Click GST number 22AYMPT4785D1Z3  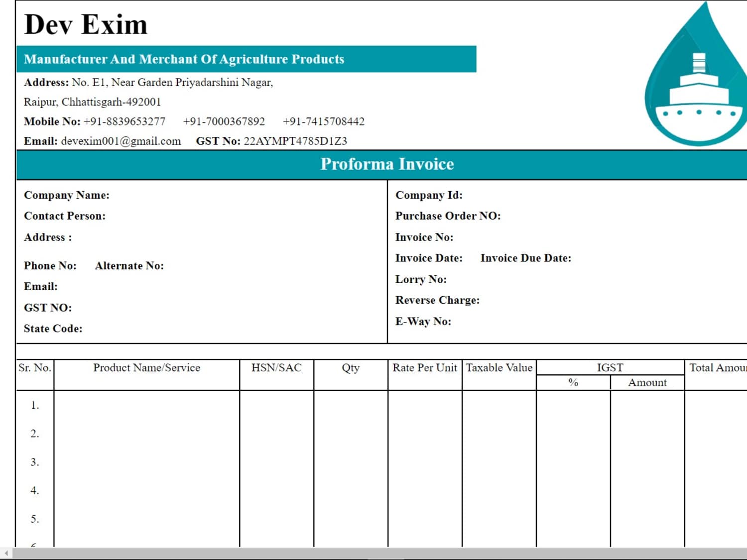pos(295,141)
